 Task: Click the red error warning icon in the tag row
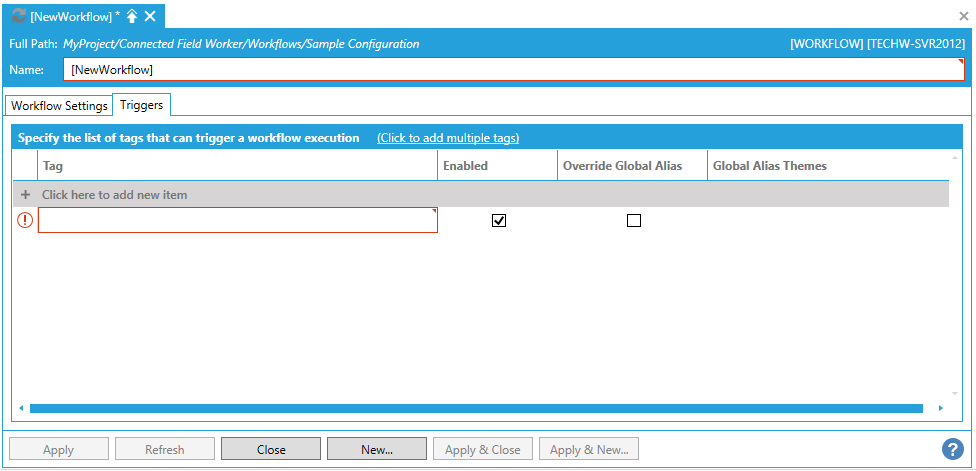[x=25, y=221]
